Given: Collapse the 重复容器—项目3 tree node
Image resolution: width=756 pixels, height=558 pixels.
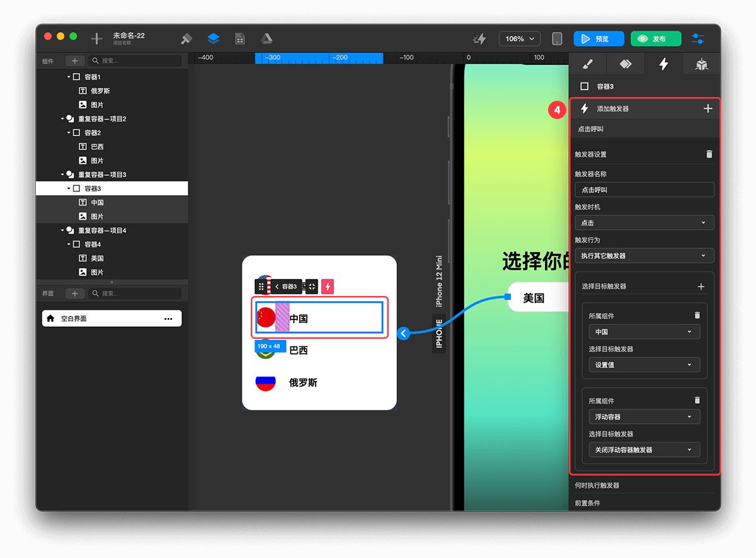Looking at the screenshot, I should click(x=62, y=174).
